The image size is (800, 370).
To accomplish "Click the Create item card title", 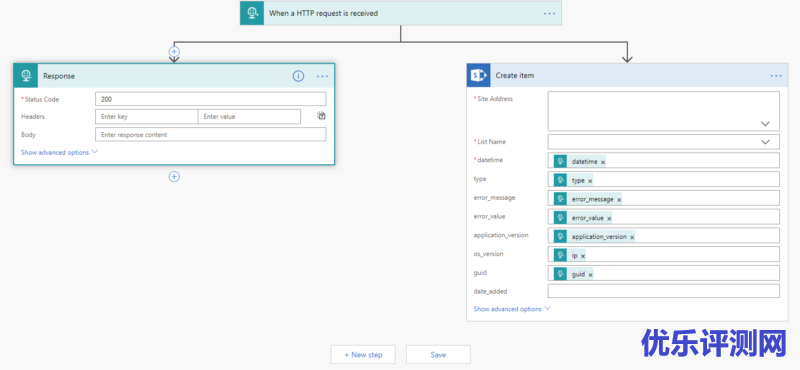I will pos(515,76).
